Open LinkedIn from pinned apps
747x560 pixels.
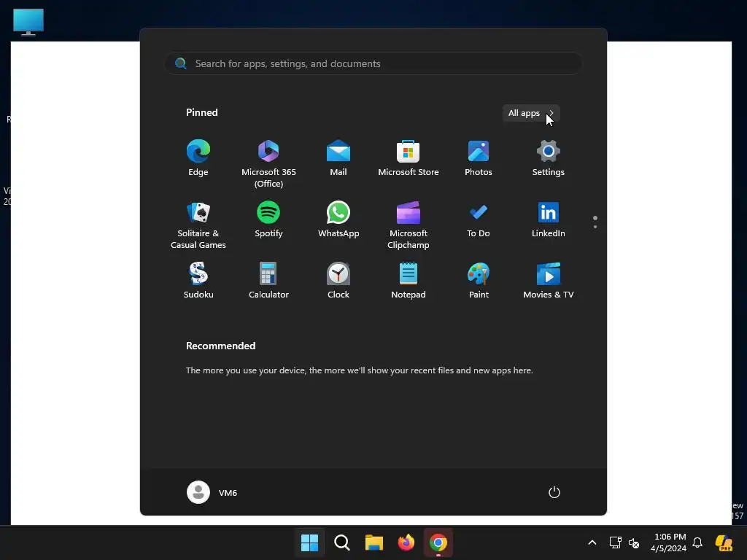(549, 220)
